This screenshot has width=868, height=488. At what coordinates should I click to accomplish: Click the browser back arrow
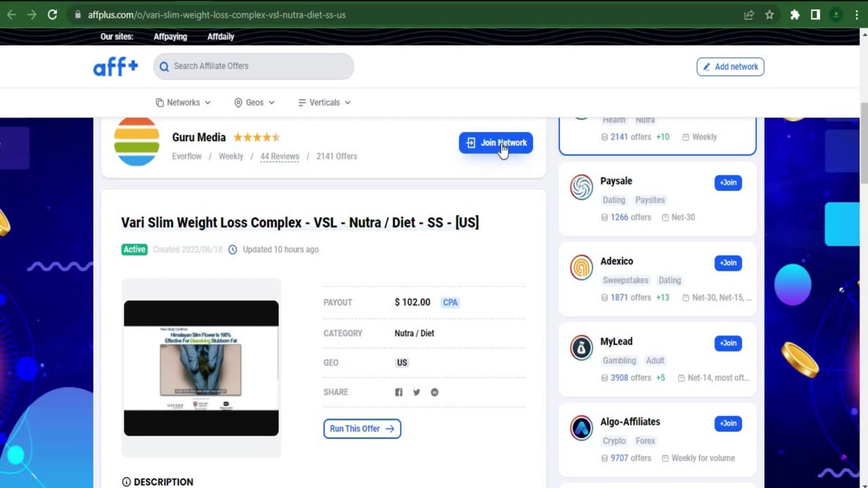pyautogui.click(x=12, y=14)
